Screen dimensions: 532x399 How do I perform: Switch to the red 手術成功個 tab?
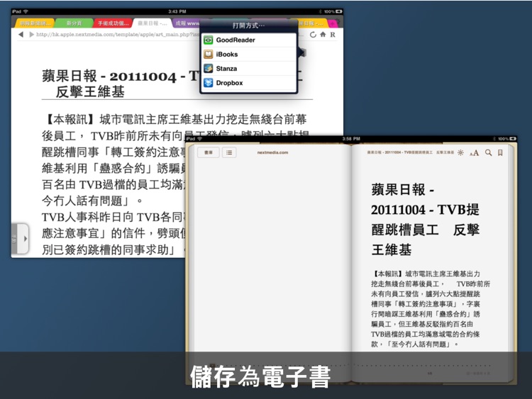[x=113, y=23]
